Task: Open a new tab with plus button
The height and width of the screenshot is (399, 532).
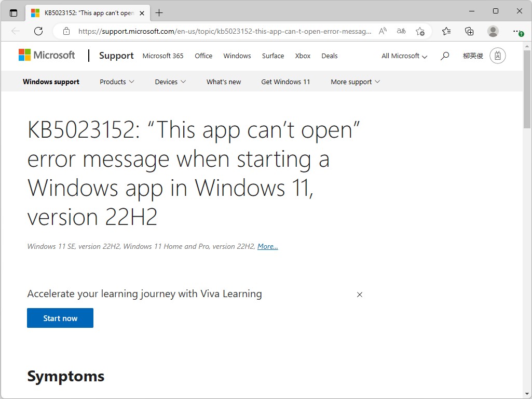Action: pos(159,13)
